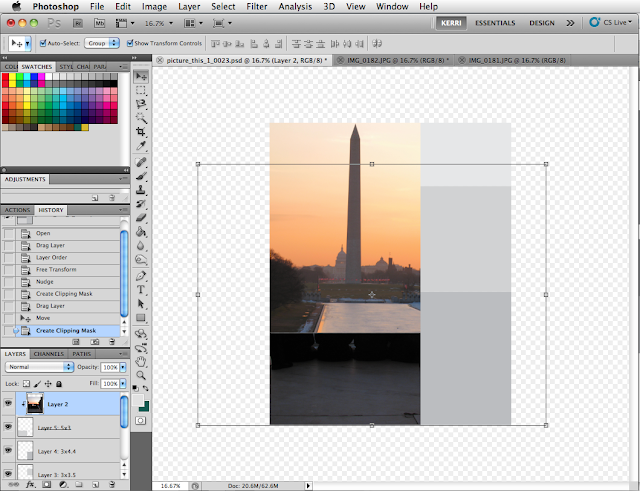Screen dimensions: 640x491
Task: Click the CS Live button
Action: [x=610, y=21]
